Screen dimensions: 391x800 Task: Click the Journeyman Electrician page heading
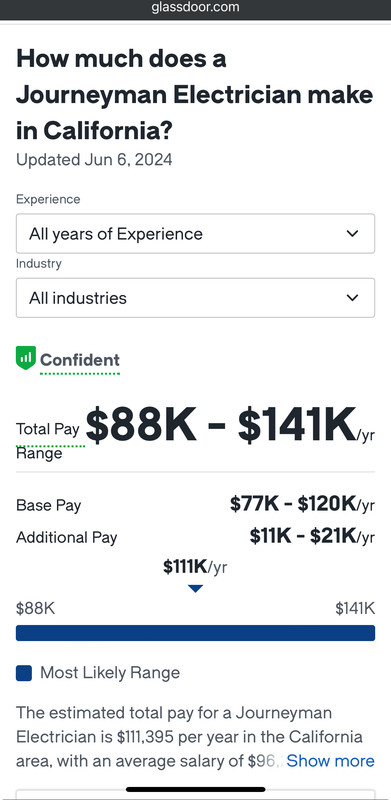point(194,95)
